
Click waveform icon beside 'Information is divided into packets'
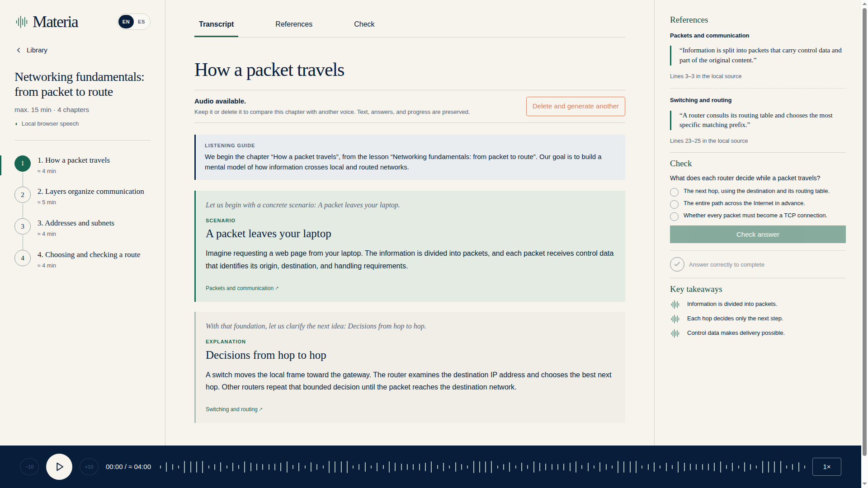click(675, 305)
